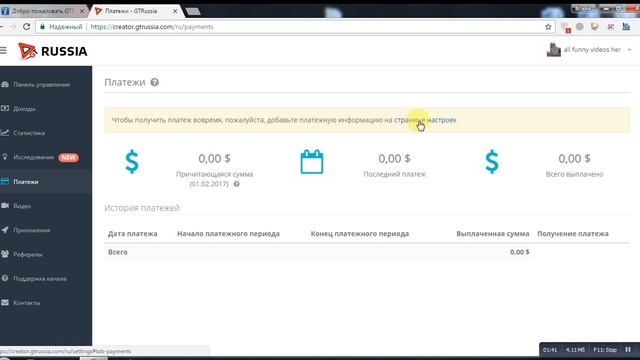The height and width of the screenshot is (360, 640).
Task: Open Поддержка канала in the sidebar
Action: click(40, 278)
